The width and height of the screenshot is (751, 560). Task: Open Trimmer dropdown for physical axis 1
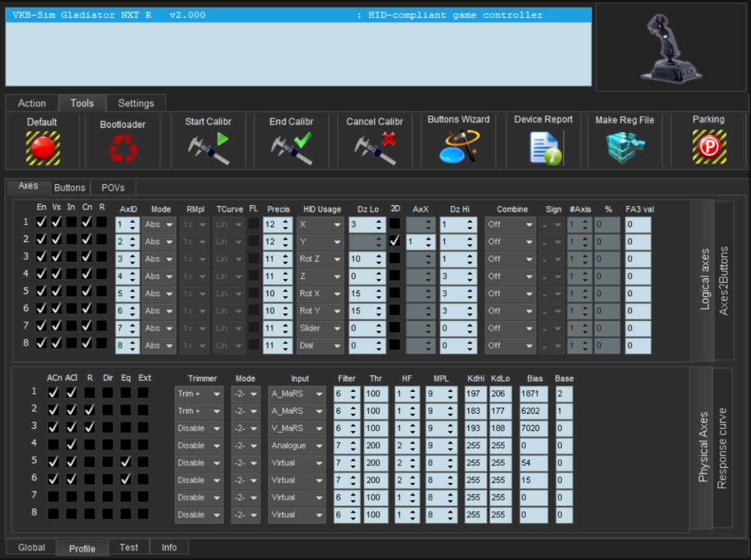point(199,394)
